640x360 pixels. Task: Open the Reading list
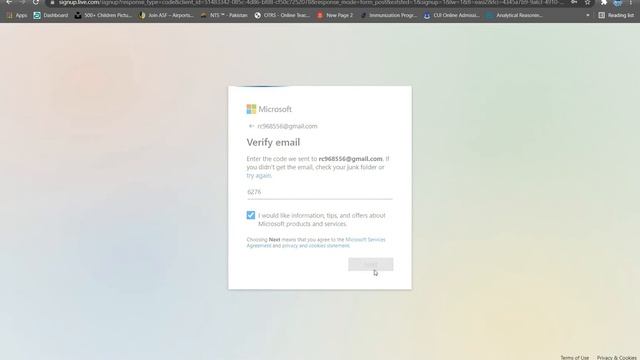click(x=616, y=15)
